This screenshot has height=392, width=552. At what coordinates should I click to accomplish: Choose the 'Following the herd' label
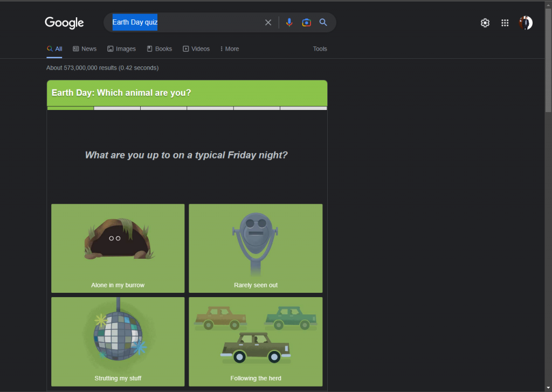(256, 378)
